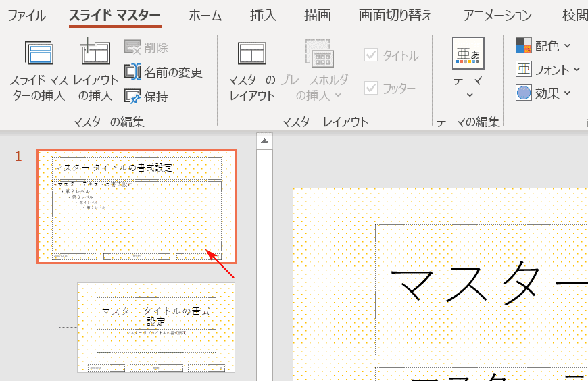Select the slide master thumbnail number 1
Screen dimensions: 588x381
click(x=137, y=207)
